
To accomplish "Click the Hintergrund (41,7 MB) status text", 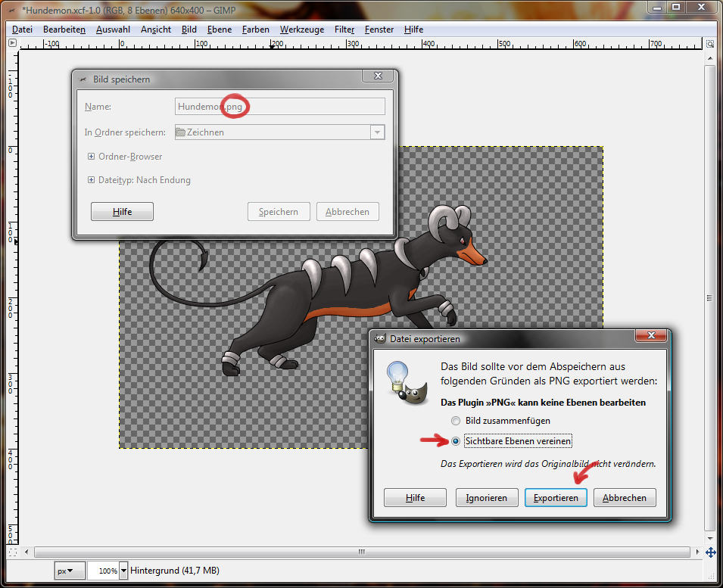I will pos(175,571).
